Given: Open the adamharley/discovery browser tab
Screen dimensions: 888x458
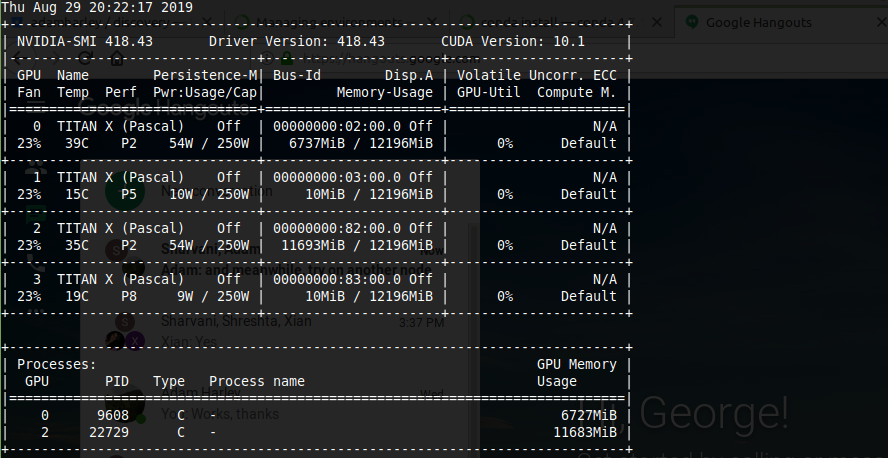Looking at the screenshot, I should point(110,23).
